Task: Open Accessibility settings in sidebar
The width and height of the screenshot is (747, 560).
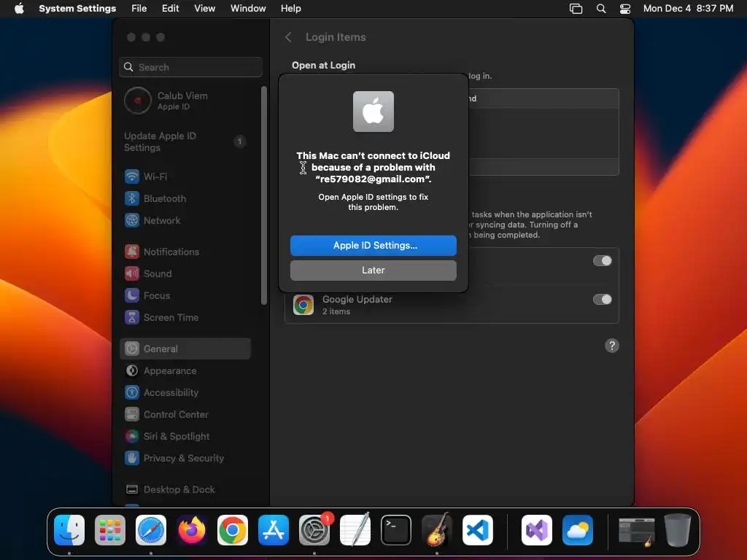Action: pos(185,393)
